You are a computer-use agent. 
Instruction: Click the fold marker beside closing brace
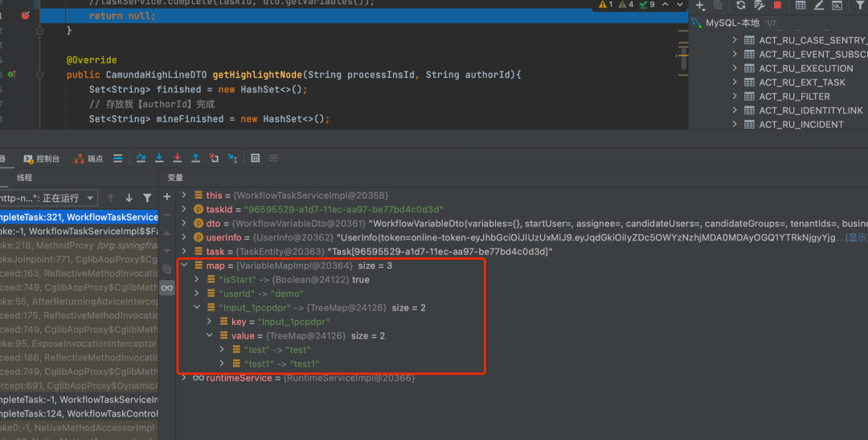coord(40,31)
